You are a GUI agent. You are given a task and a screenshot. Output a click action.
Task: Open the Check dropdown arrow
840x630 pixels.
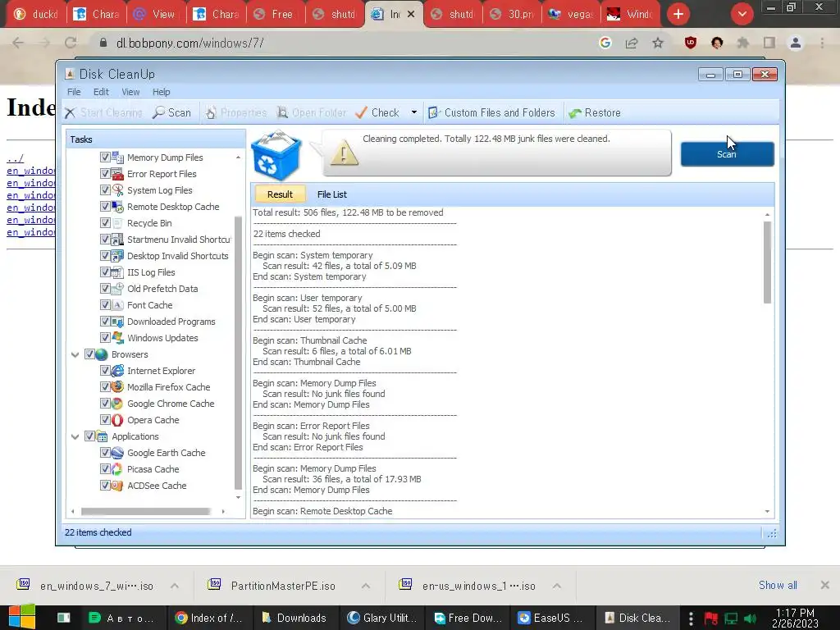pyautogui.click(x=414, y=112)
